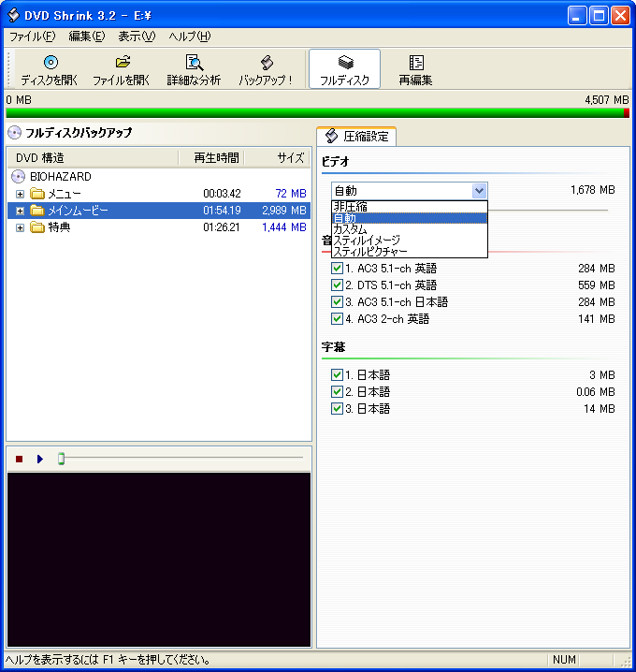Click the 01:54:19 duration value
The image size is (636, 672).
222,211
